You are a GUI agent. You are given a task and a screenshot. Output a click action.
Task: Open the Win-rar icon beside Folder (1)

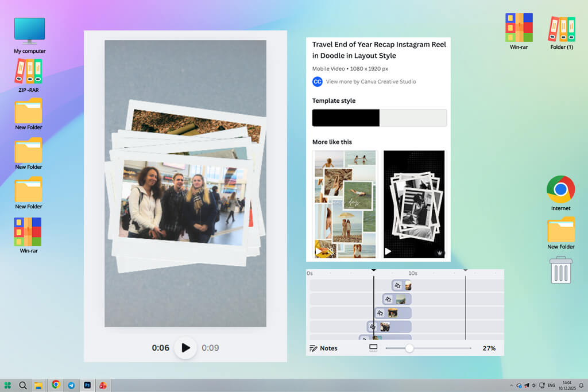tap(519, 32)
